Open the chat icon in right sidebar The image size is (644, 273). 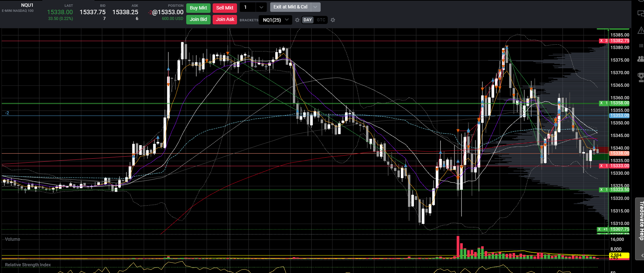640,14
